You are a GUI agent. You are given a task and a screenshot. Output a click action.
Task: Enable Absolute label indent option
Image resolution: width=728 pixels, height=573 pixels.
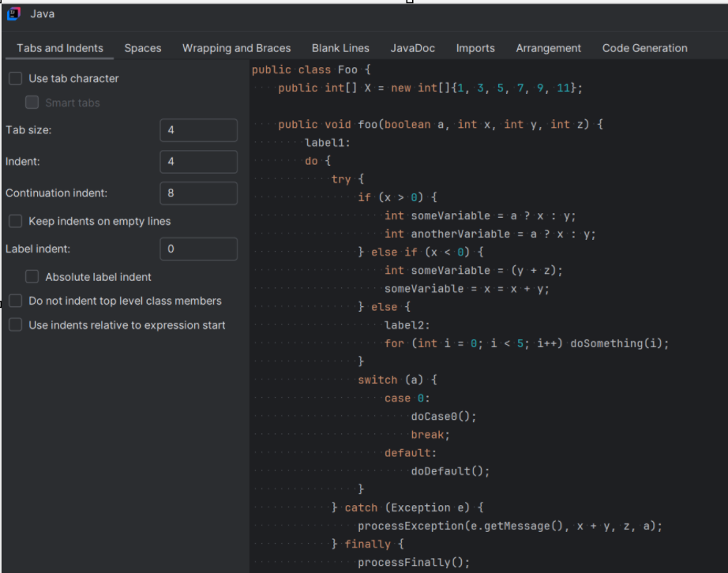point(32,277)
